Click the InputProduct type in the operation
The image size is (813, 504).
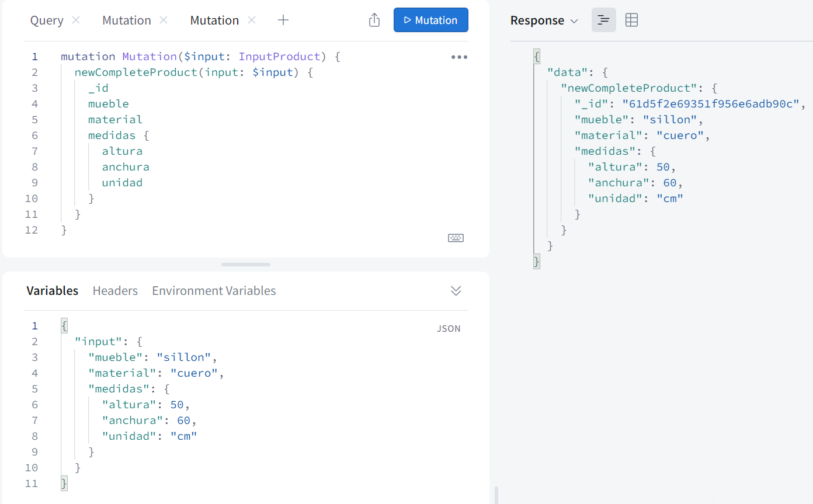point(280,57)
